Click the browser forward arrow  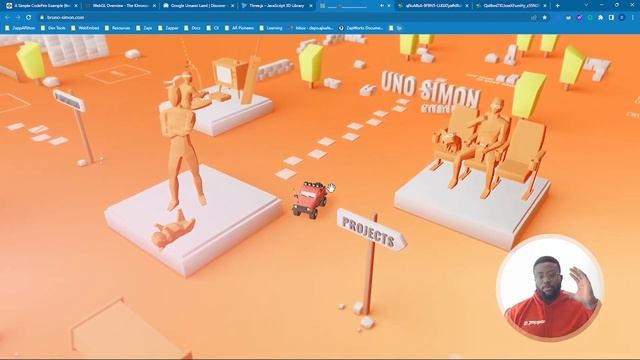coord(18,18)
